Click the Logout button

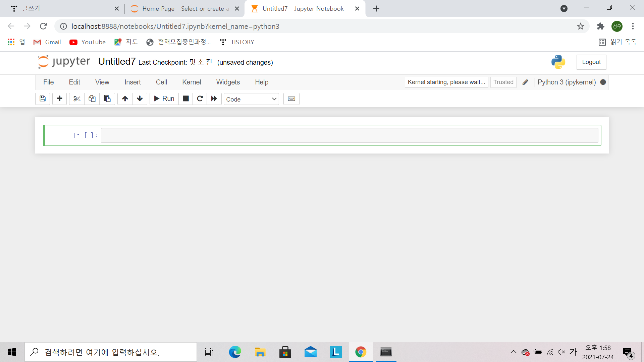pos(591,62)
